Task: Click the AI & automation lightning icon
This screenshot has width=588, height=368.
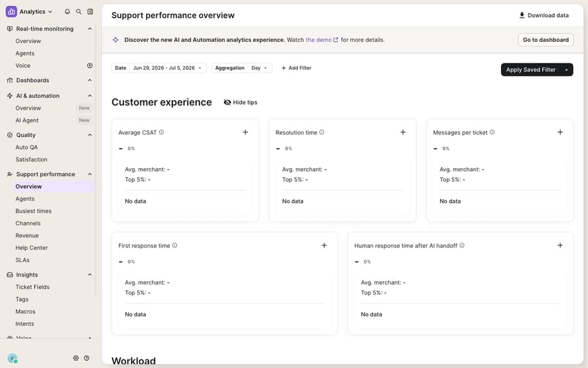Action: tap(10, 95)
